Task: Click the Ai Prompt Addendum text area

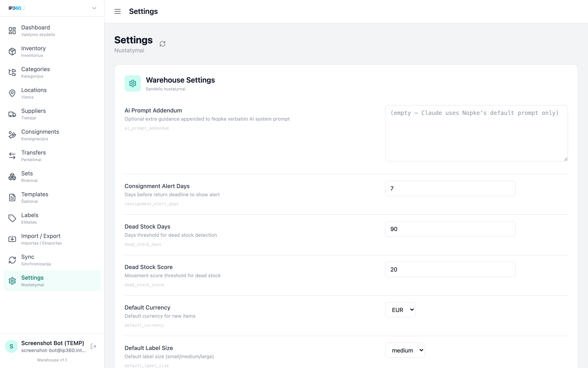Action: click(x=476, y=133)
